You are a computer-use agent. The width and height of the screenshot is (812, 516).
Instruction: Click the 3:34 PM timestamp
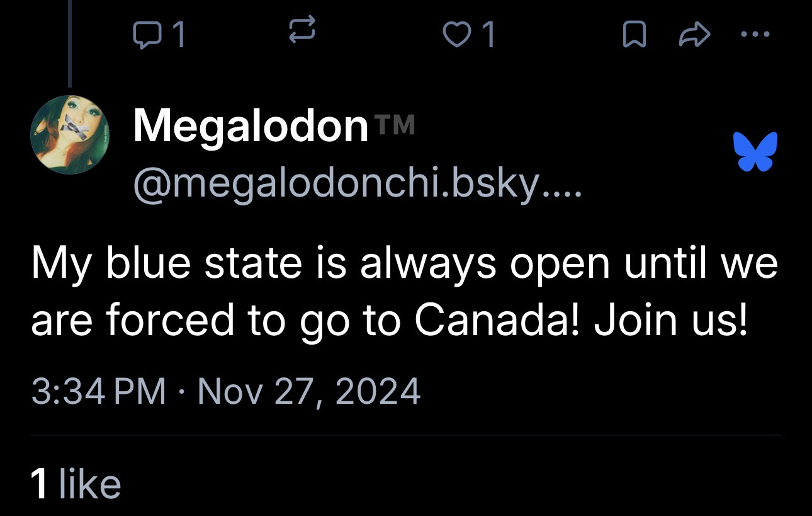(98, 391)
